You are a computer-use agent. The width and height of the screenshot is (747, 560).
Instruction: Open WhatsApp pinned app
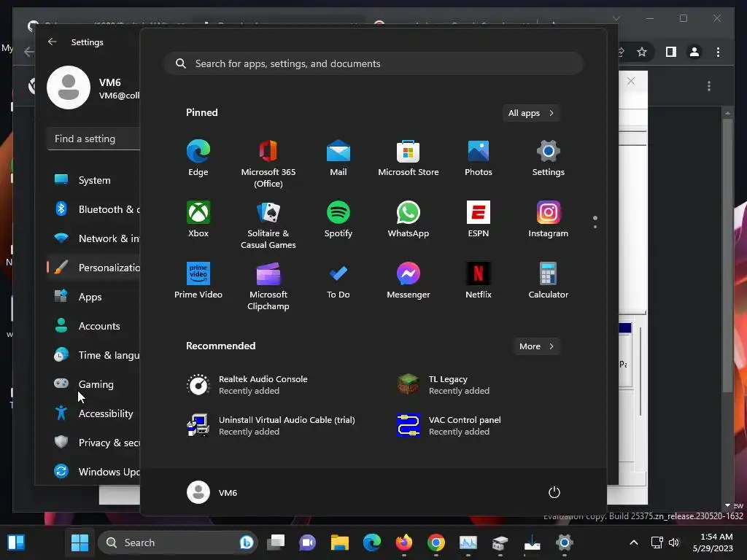409,219
